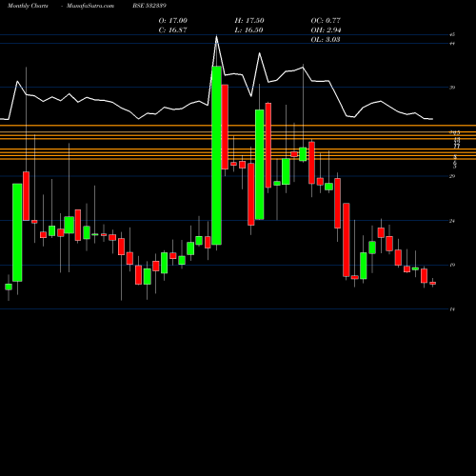Viewport: 476px width, 476px height.
Task: Click the 'MunafaSutra.com' site label
Action: coord(90,6)
